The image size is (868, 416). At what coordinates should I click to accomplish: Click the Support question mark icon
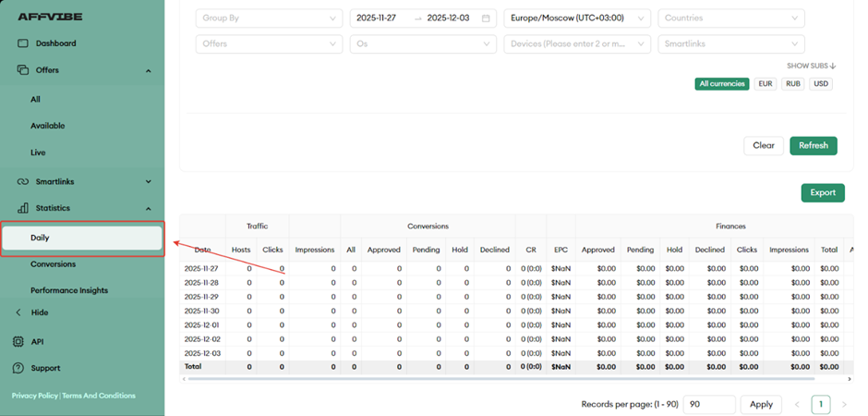(x=18, y=368)
